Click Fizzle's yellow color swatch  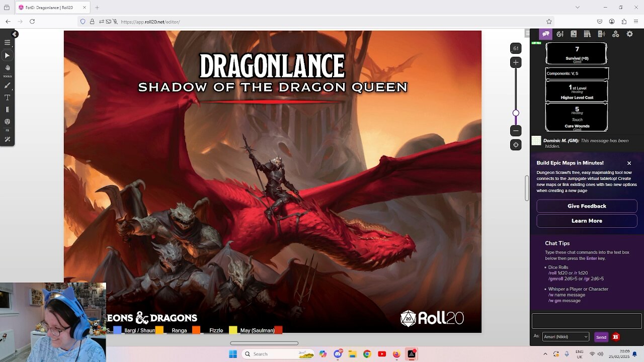pyautogui.click(x=233, y=330)
